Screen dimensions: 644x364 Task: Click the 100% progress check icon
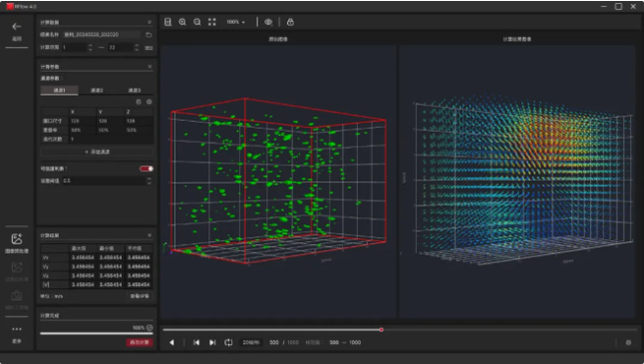click(149, 328)
